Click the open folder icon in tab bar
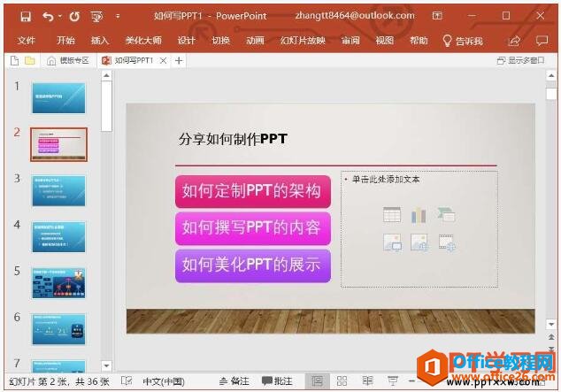Image resolution: width=561 pixels, height=392 pixels. point(30,61)
